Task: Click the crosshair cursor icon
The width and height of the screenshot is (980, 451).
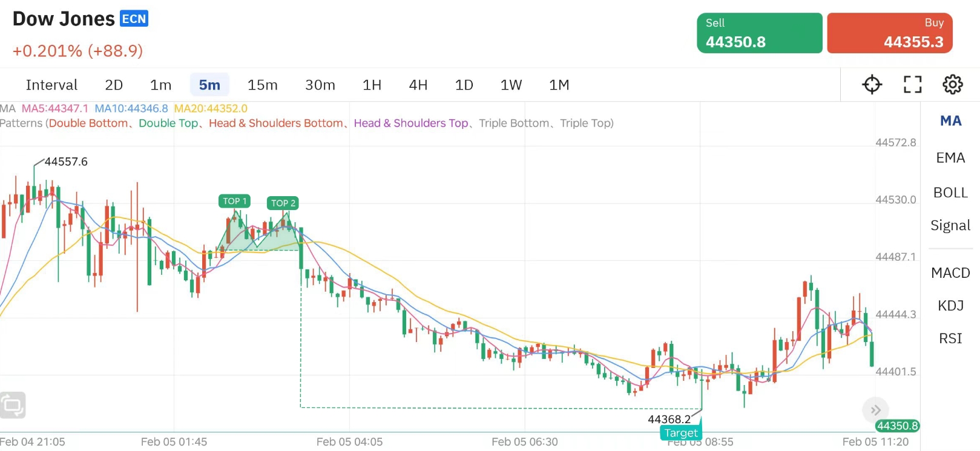Action: (x=872, y=85)
